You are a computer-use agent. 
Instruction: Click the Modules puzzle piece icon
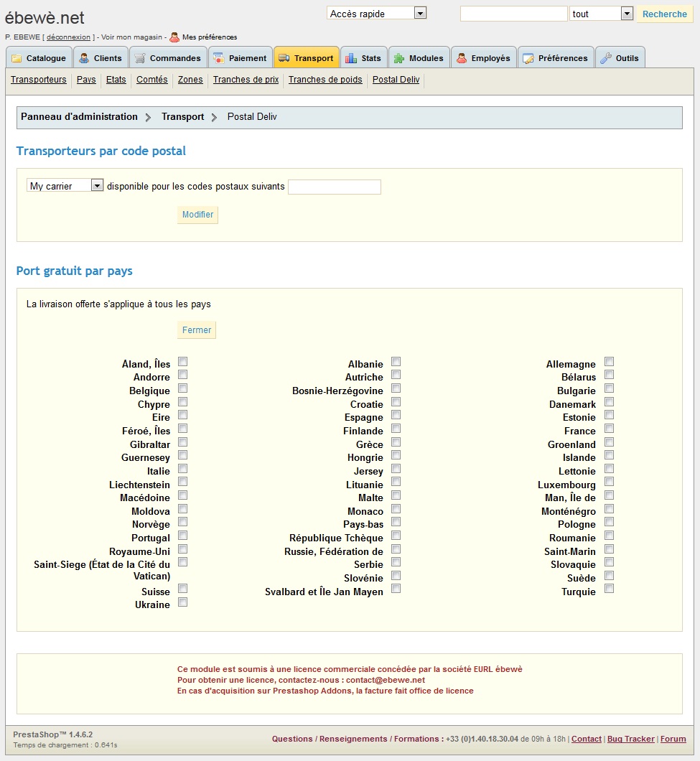(399, 58)
